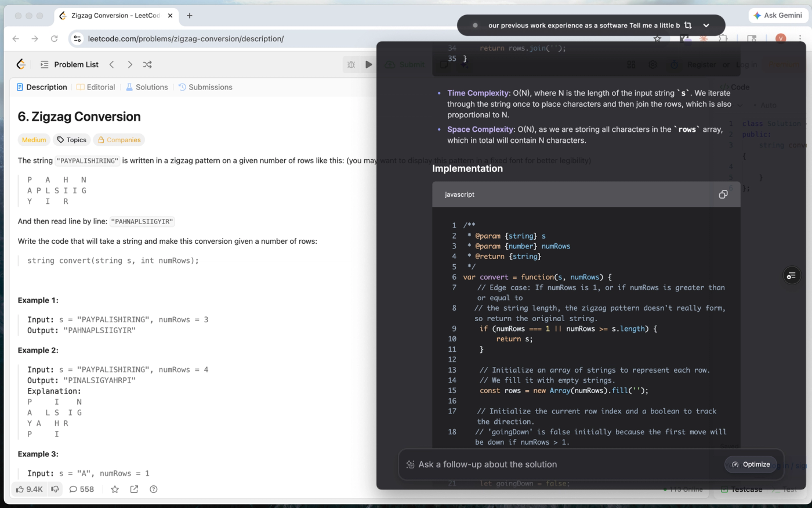The width and height of the screenshot is (812, 508).
Task: Click the site information icon in address bar
Action: pyautogui.click(x=77, y=39)
